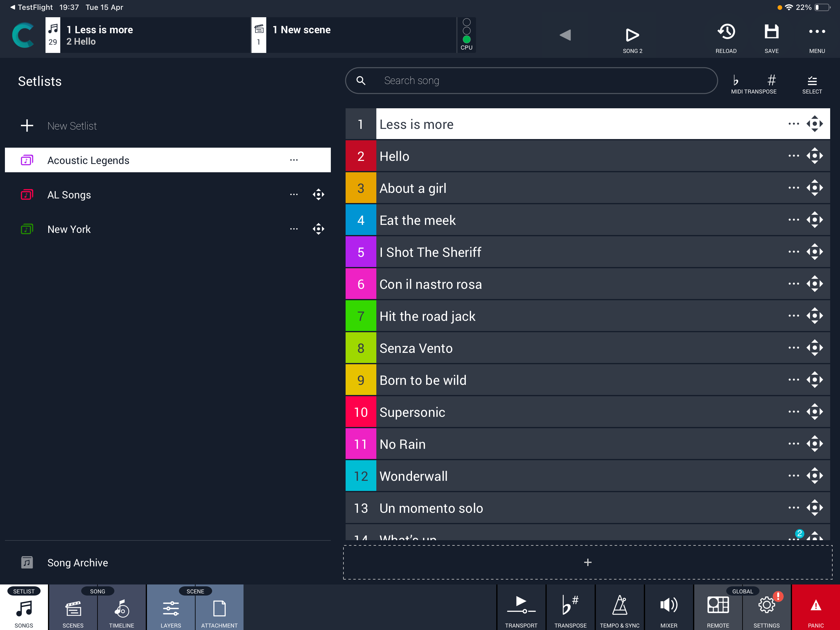Open options for Acoustic Legends setlist

click(x=294, y=160)
